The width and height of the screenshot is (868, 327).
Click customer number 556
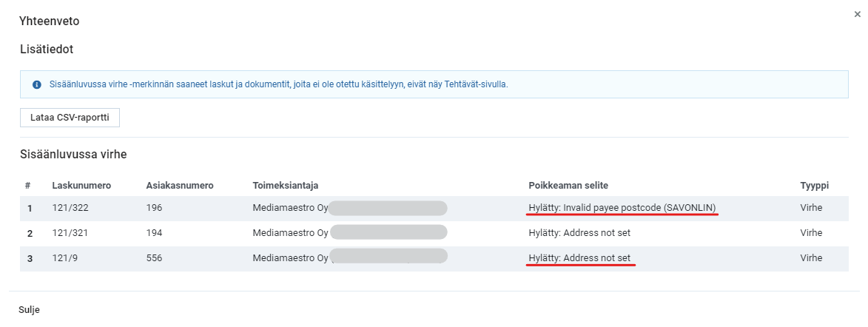(154, 258)
